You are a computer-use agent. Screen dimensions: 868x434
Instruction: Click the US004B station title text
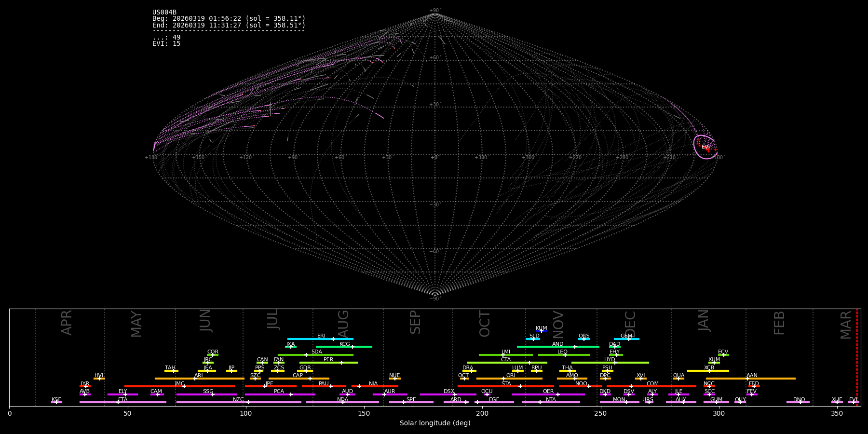click(x=164, y=13)
